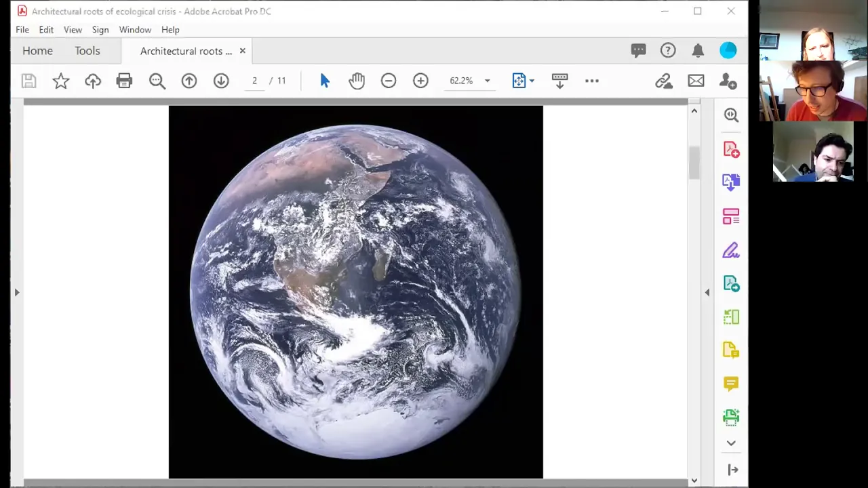Click the current page number field
This screenshot has width=868, height=488.
pyautogui.click(x=254, y=81)
